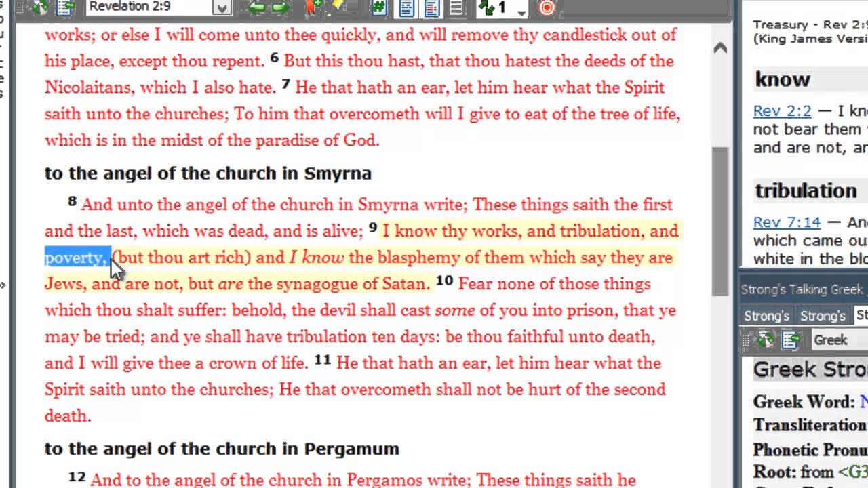Image resolution: width=868 pixels, height=488 pixels.
Task: Click the Greek Word label in Strong's panel
Action: pyautogui.click(x=804, y=401)
